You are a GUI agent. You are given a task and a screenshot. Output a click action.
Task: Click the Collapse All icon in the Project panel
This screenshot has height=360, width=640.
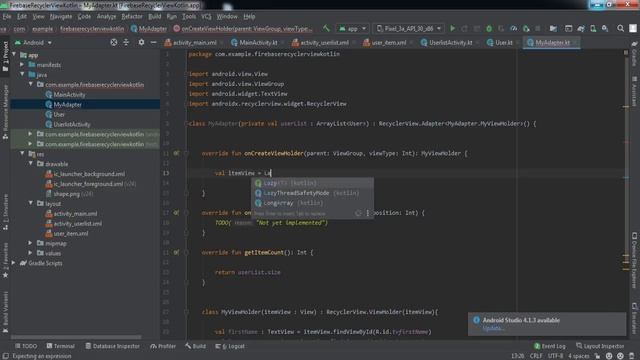[126, 42]
